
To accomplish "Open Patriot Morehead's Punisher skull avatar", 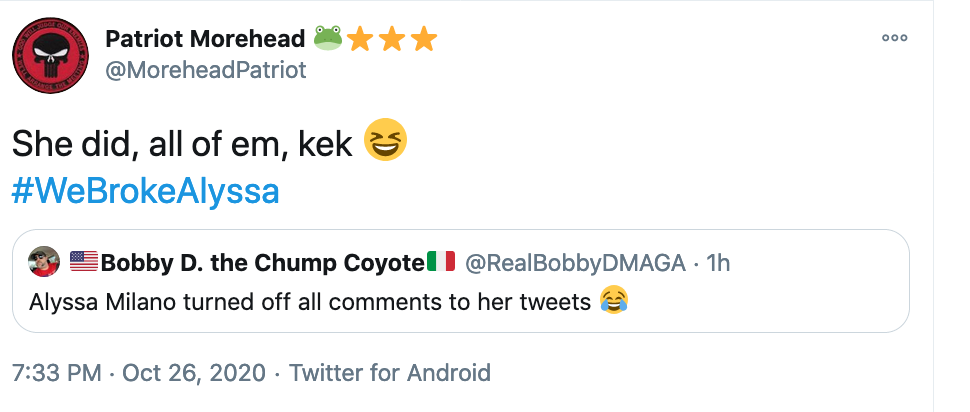I will pos(50,55).
